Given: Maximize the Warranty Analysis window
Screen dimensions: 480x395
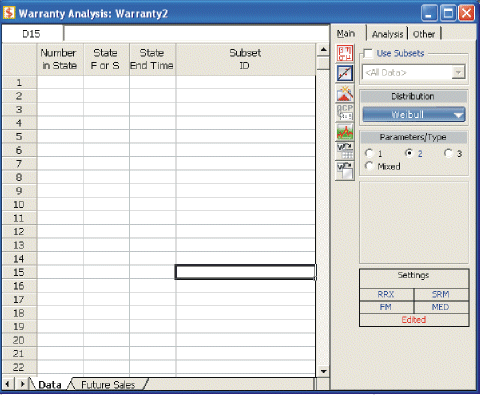Looking at the screenshot, I should click(x=448, y=13).
